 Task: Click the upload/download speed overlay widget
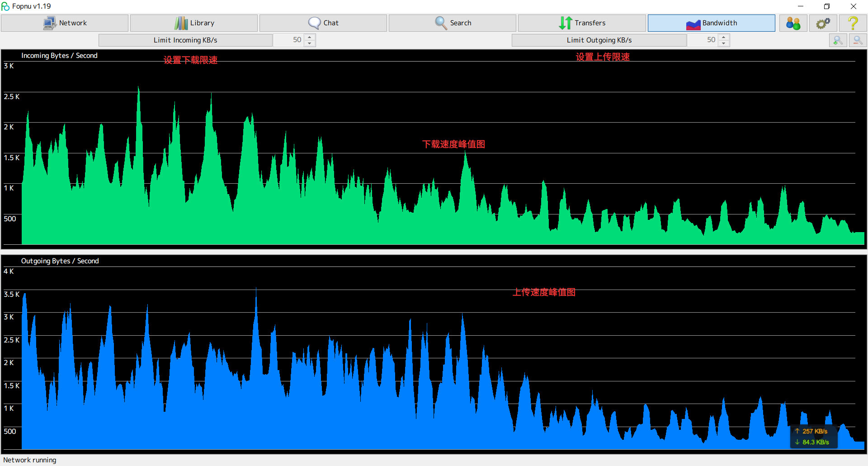click(813, 437)
